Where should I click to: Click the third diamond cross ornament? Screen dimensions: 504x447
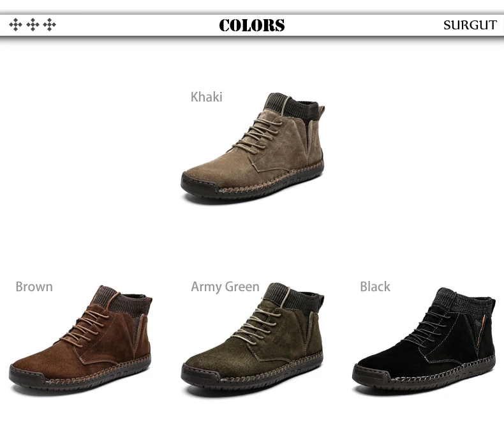pos(50,24)
